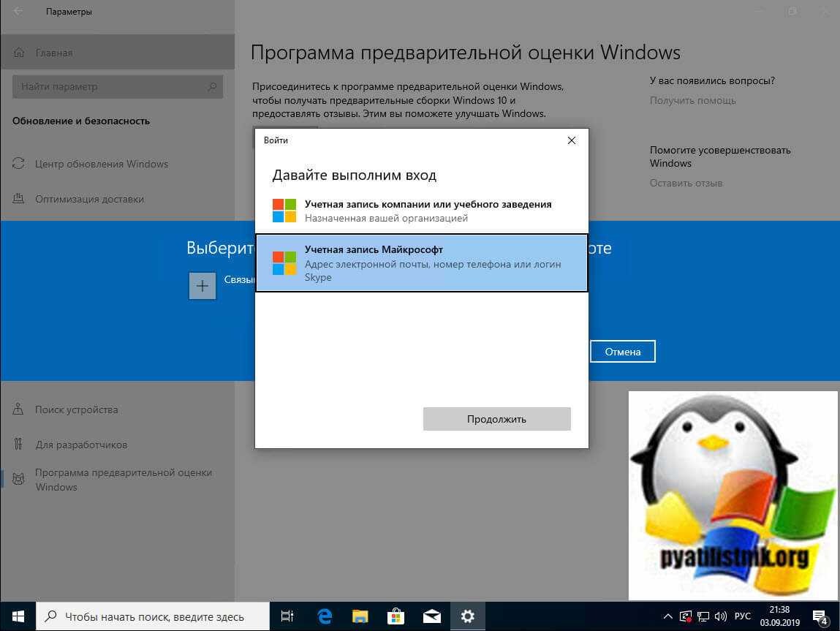
Task: Click the network tray icon
Action: point(703,616)
